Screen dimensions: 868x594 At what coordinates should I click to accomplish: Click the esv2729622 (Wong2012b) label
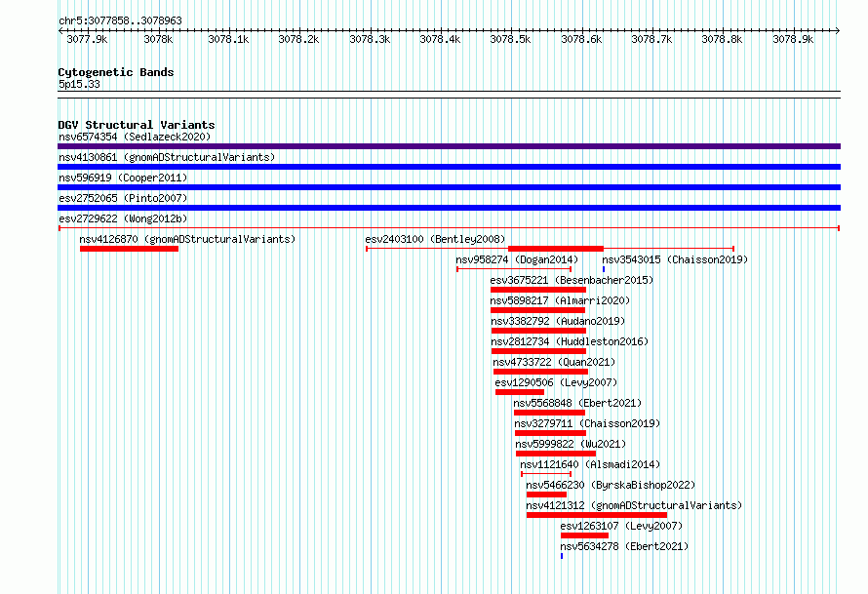click(x=123, y=218)
